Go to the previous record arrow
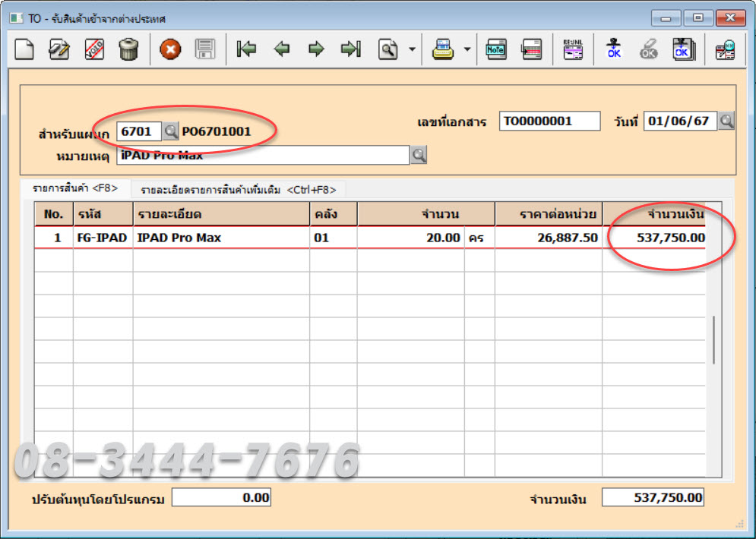 pos(282,49)
